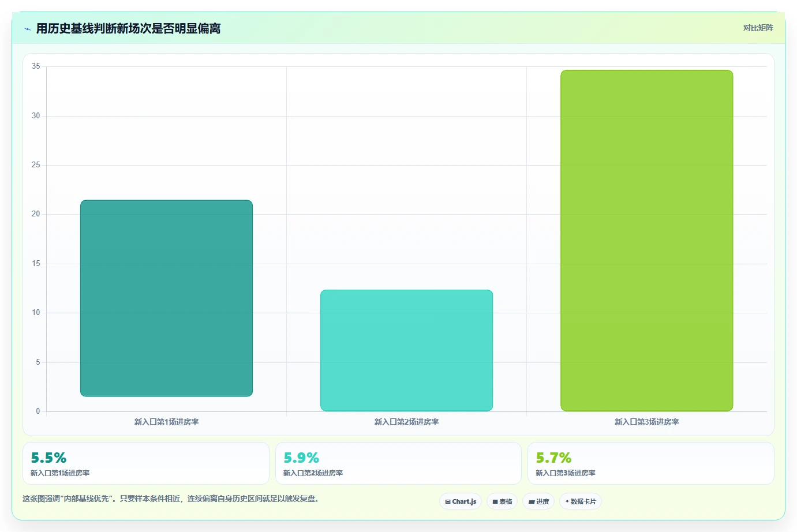Click x-axis label 新入口第3场进房率
The height and width of the screenshot is (532, 797).
point(647,422)
